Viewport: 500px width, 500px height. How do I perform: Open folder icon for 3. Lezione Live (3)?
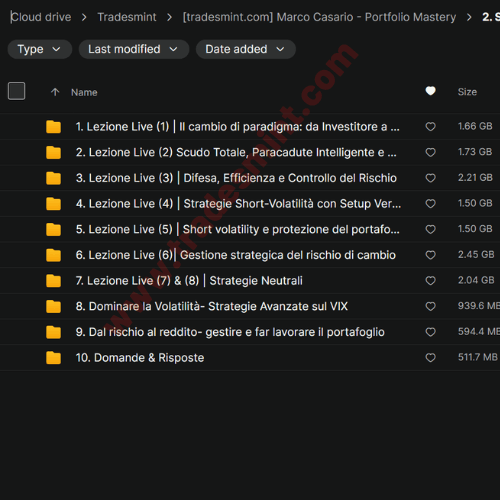tap(53, 178)
